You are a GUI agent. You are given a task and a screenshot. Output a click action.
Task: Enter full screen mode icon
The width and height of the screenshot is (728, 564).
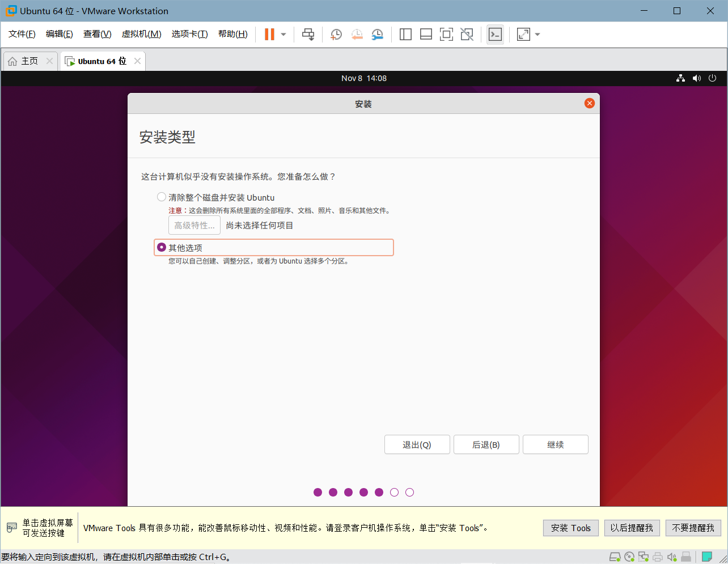[446, 35]
